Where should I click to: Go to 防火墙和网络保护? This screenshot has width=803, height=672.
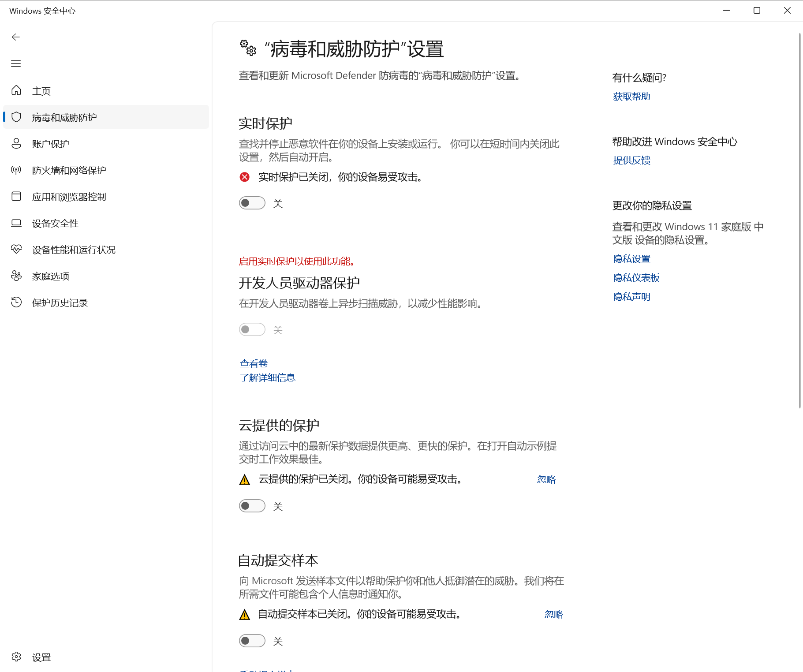point(106,170)
